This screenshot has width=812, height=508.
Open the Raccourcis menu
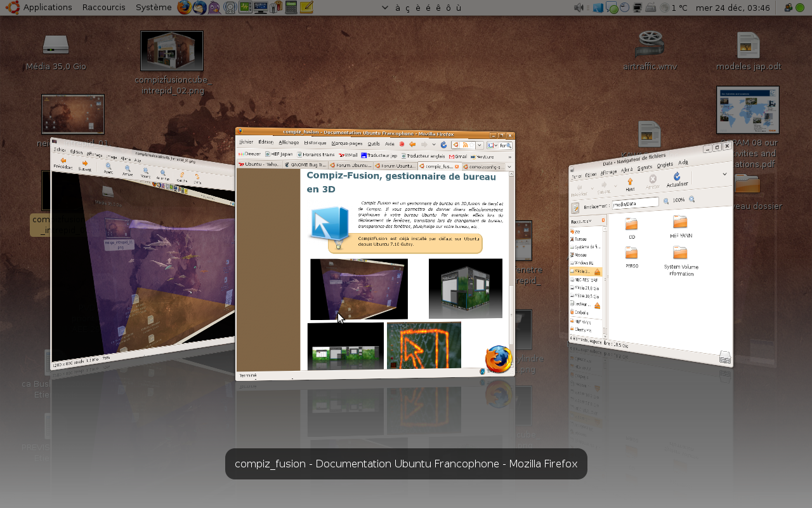pyautogui.click(x=103, y=8)
